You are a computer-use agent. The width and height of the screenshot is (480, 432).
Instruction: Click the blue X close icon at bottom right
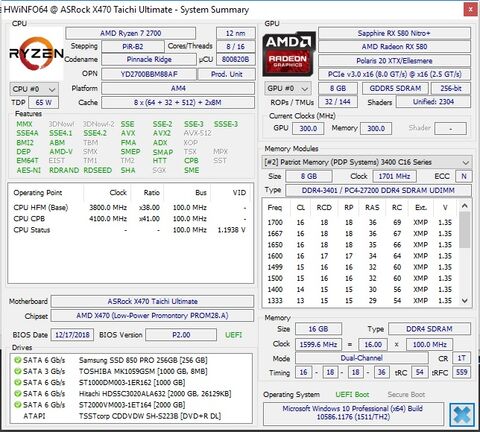click(x=462, y=415)
